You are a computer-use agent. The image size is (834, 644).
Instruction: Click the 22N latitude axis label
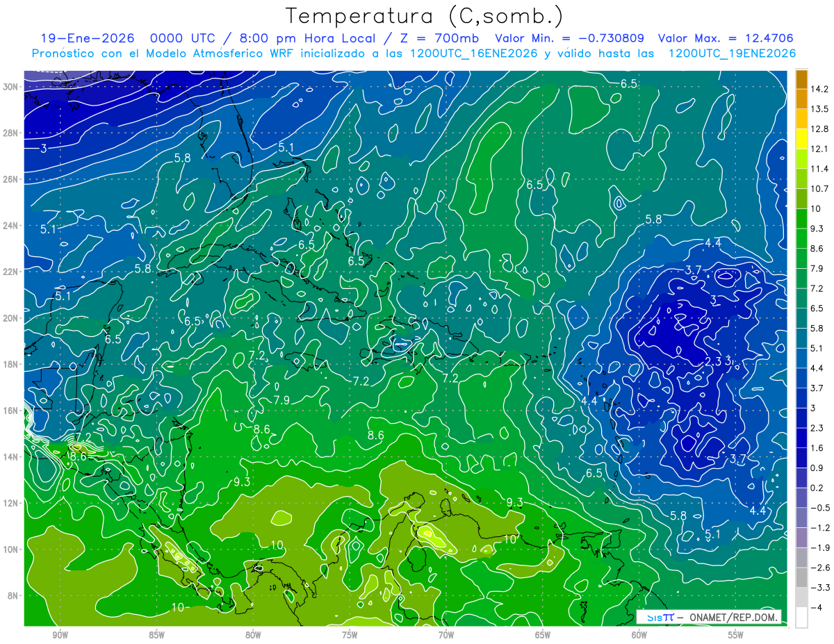click(11, 272)
